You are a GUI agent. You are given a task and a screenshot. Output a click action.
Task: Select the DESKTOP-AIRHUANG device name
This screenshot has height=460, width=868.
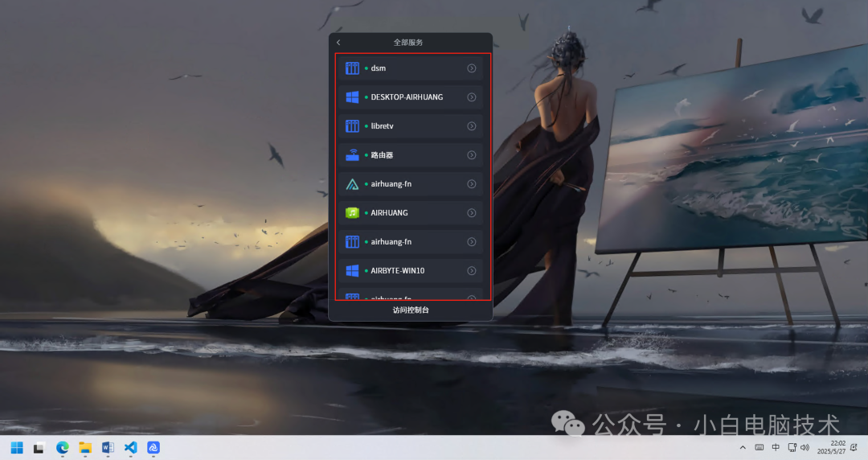coord(407,97)
